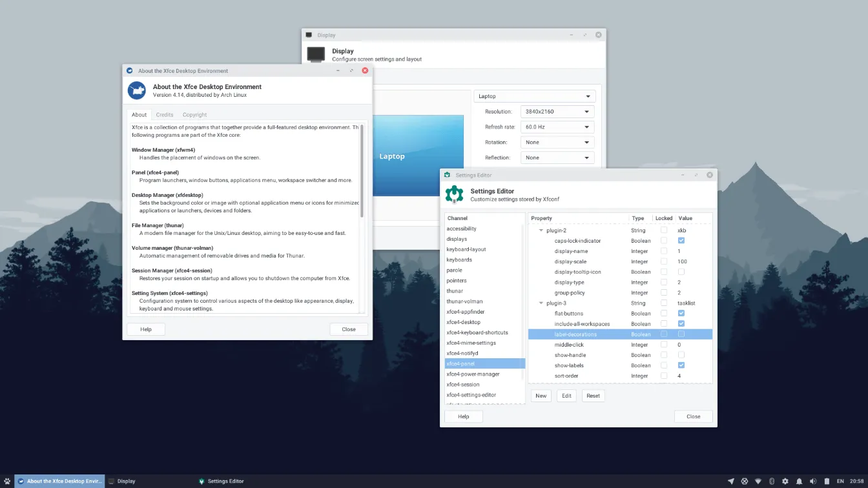868x488 pixels.
Task: Select the thunar channel in the Channel list
Action: [454, 290]
